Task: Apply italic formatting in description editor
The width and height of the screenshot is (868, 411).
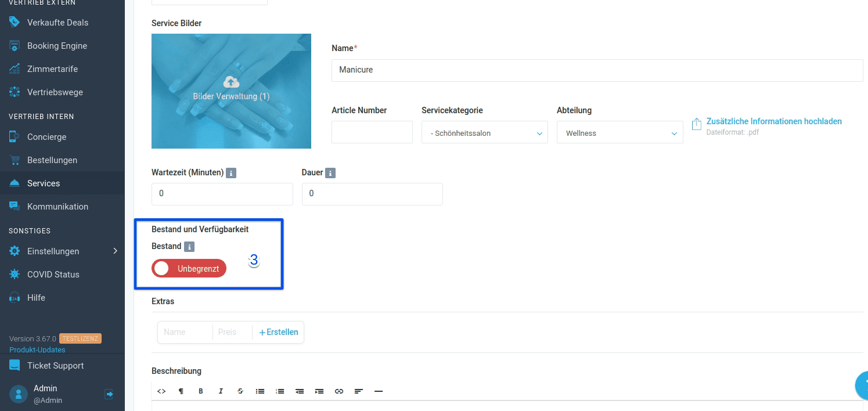Action: point(221,391)
